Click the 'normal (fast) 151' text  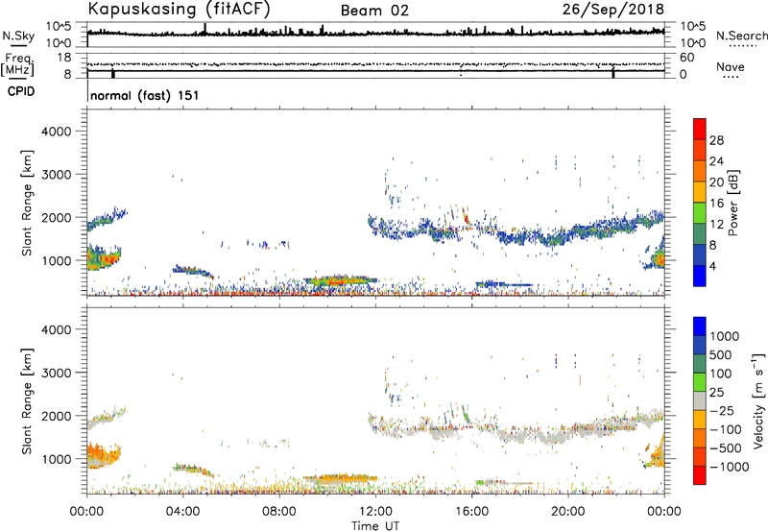145,95
